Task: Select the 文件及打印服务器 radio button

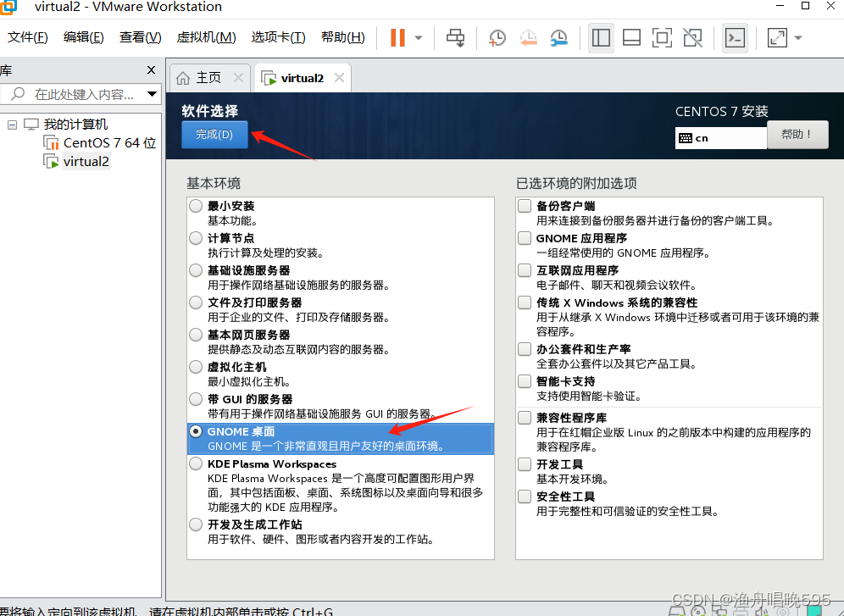Action: click(196, 302)
